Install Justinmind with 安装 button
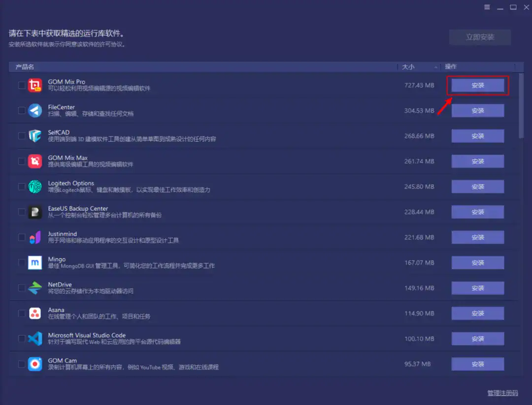Viewport: 532px width, 405px height. click(x=478, y=237)
